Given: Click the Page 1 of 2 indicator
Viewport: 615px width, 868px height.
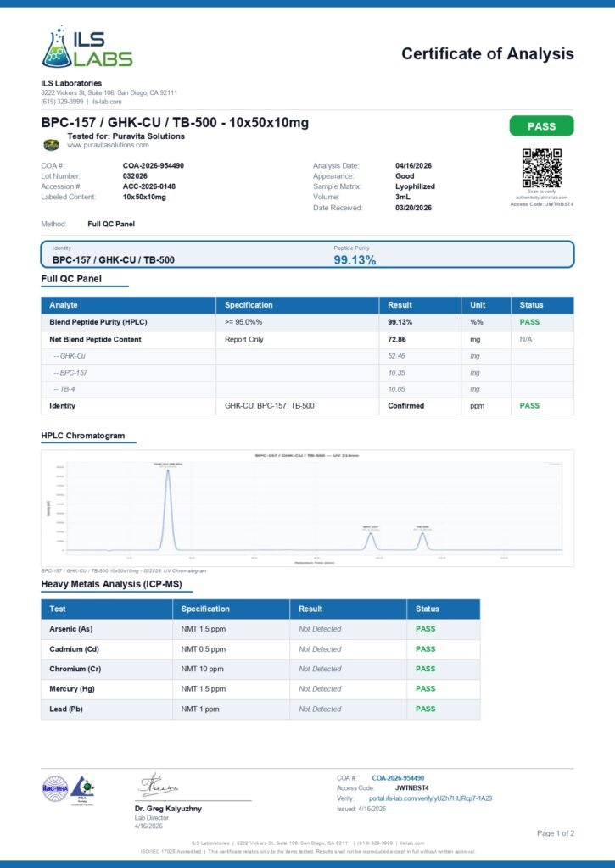Looking at the screenshot, I should point(556,833).
